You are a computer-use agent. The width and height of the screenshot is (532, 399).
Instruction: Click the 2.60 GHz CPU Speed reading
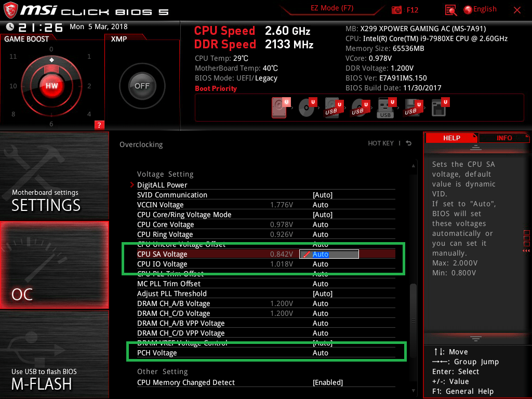tap(288, 31)
